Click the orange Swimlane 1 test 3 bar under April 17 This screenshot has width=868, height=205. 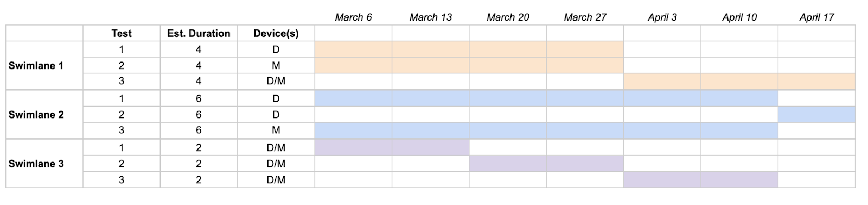tap(816, 82)
